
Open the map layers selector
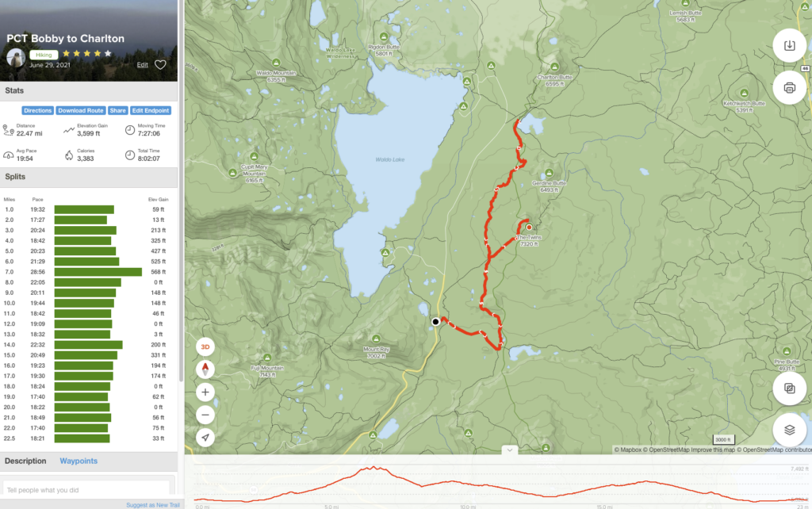[x=789, y=430]
